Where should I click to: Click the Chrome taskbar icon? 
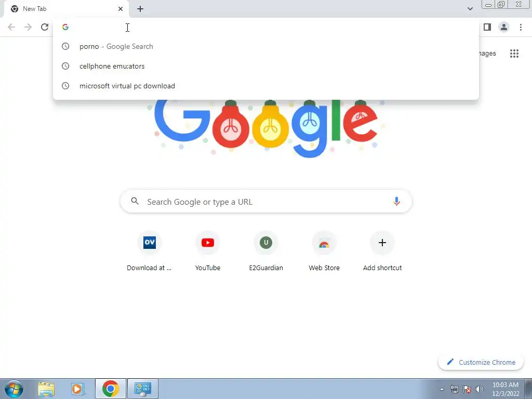[111, 389]
